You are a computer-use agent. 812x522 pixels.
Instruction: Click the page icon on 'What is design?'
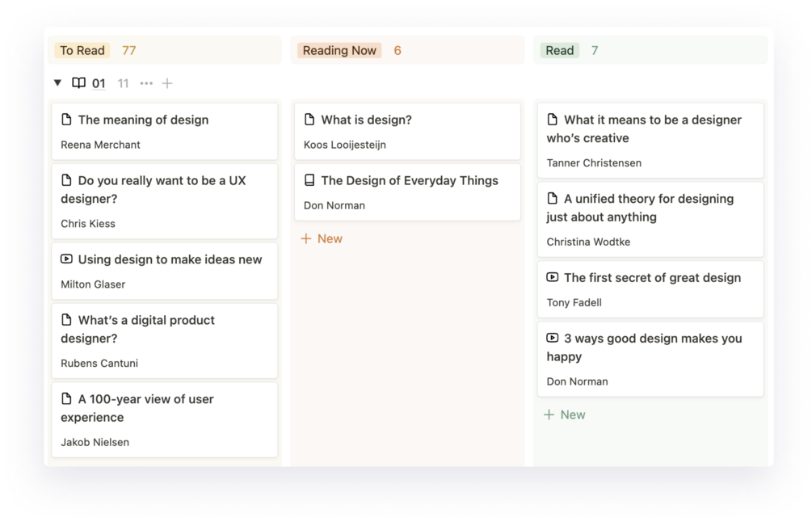(x=309, y=120)
